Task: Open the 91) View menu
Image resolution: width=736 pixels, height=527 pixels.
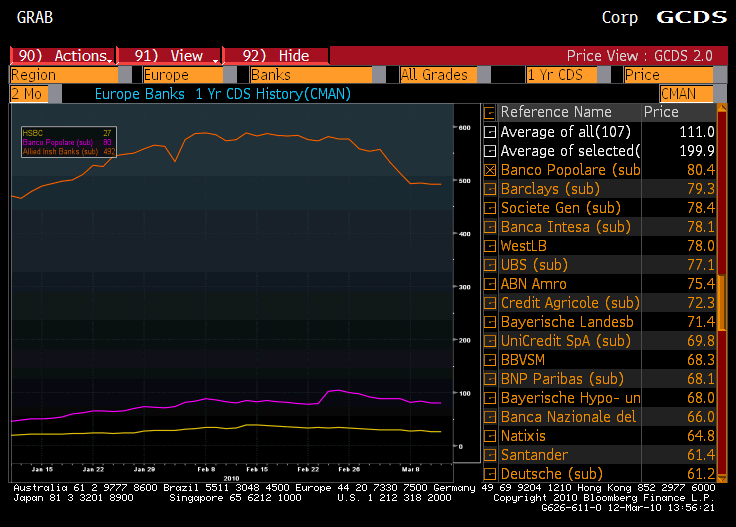Action: coord(168,56)
